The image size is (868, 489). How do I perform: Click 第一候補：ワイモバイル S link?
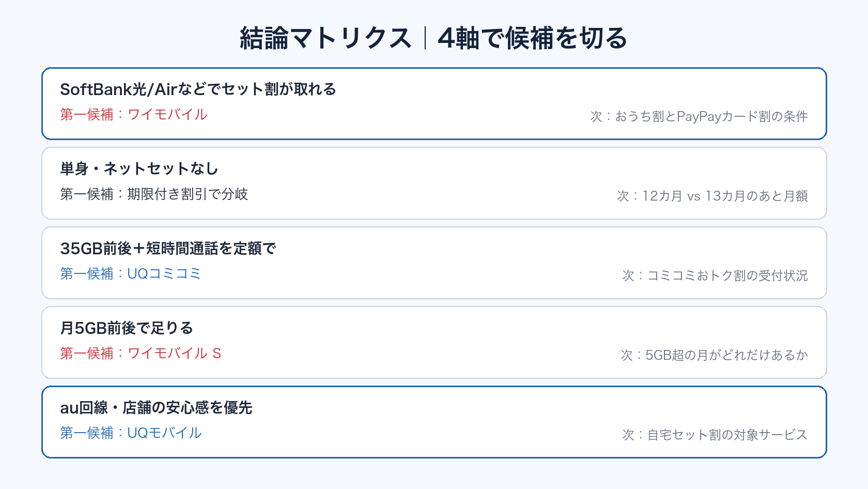pyautogui.click(x=141, y=353)
